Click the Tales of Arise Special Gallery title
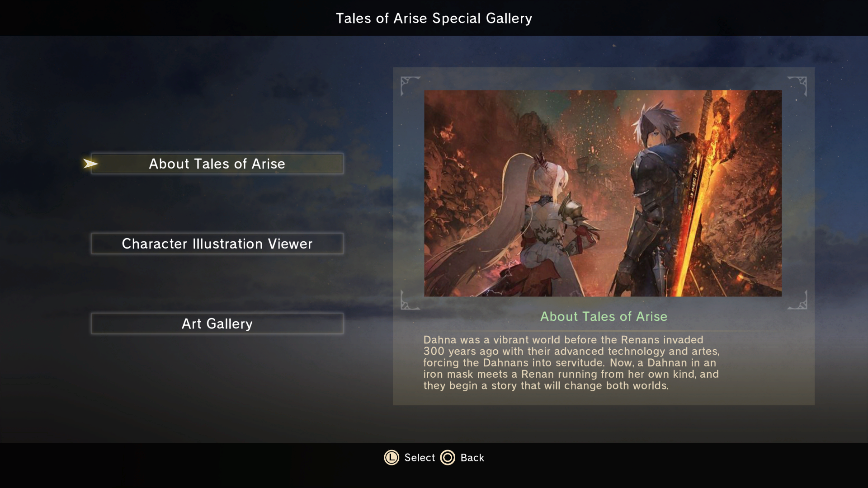 [434, 18]
